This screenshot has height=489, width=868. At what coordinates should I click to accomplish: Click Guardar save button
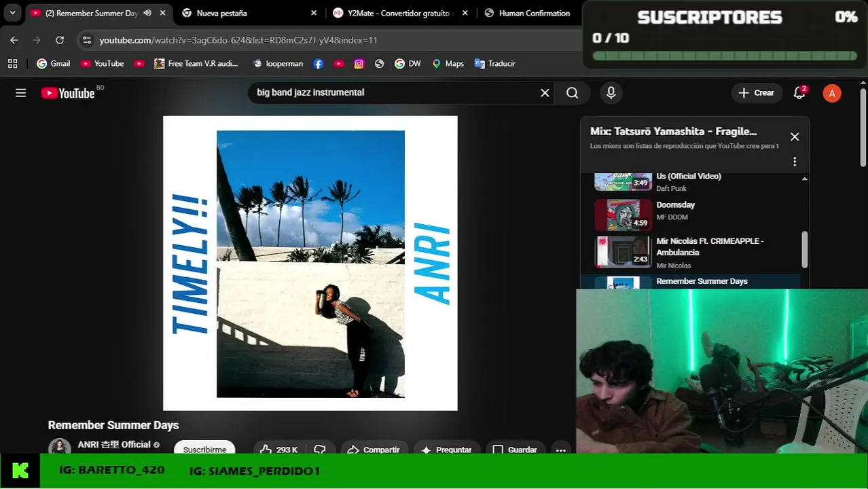[x=515, y=450]
